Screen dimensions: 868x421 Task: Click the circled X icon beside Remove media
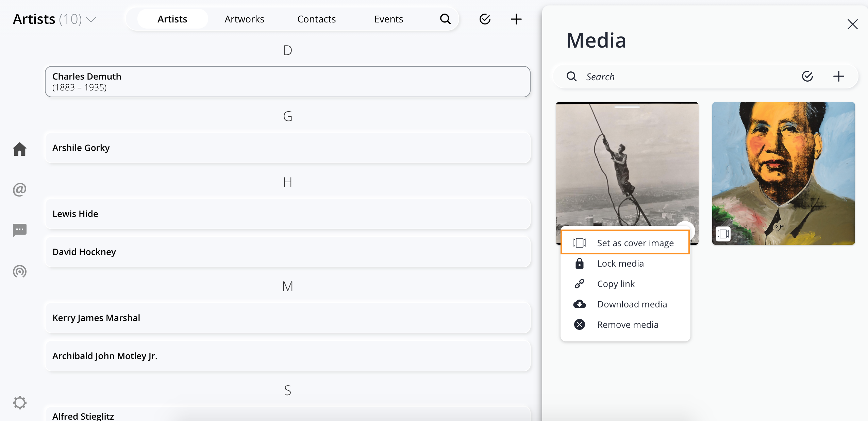click(579, 325)
